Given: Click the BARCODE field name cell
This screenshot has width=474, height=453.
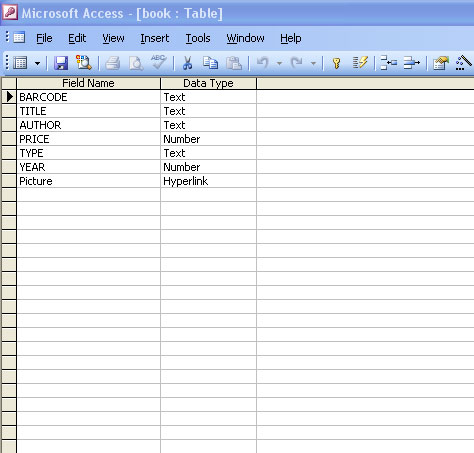Looking at the screenshot, I should [x=89, y=97].
